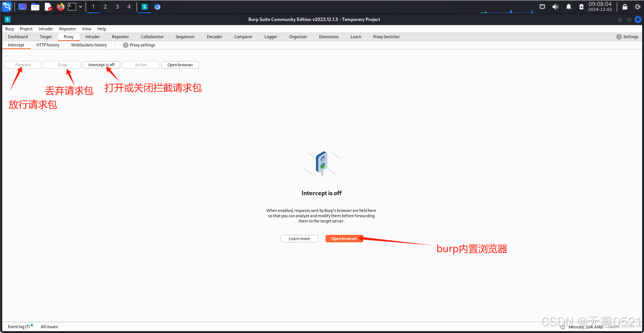Switch to the Target tab
The height and width of the screenshot is (333, 644).
46,37
